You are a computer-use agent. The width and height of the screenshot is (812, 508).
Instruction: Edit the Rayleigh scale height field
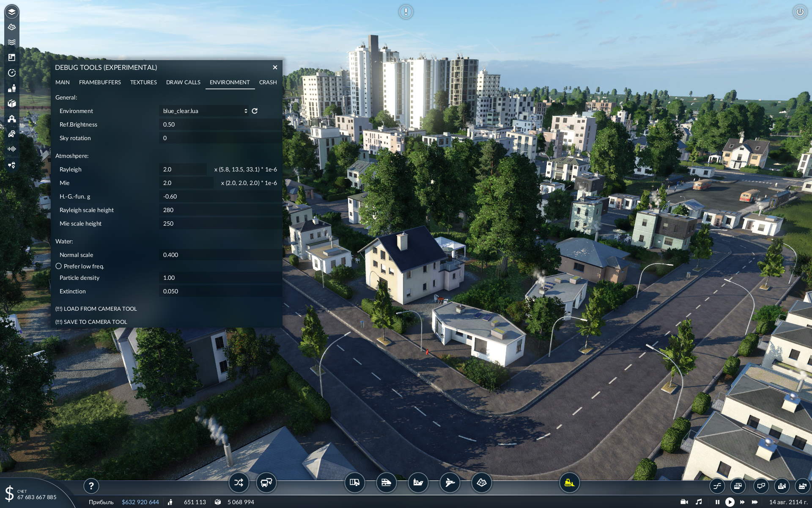pyautogui.click(x=220, y=210)
